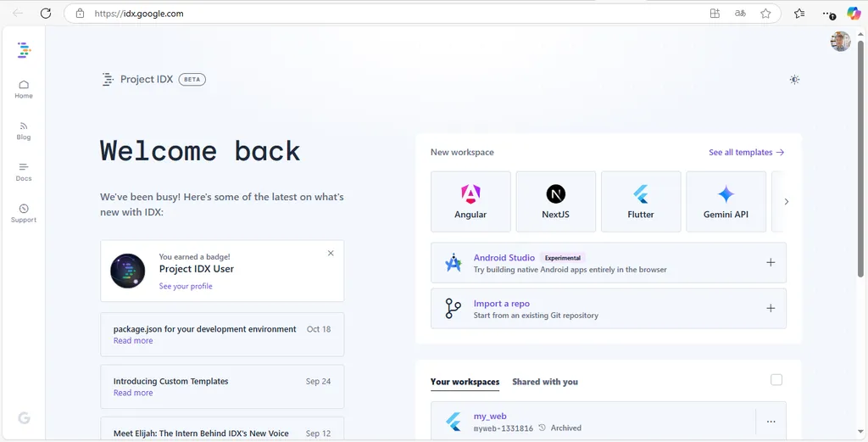Open the split screen browser icon

pyautogui.click(x=715, y=14)
